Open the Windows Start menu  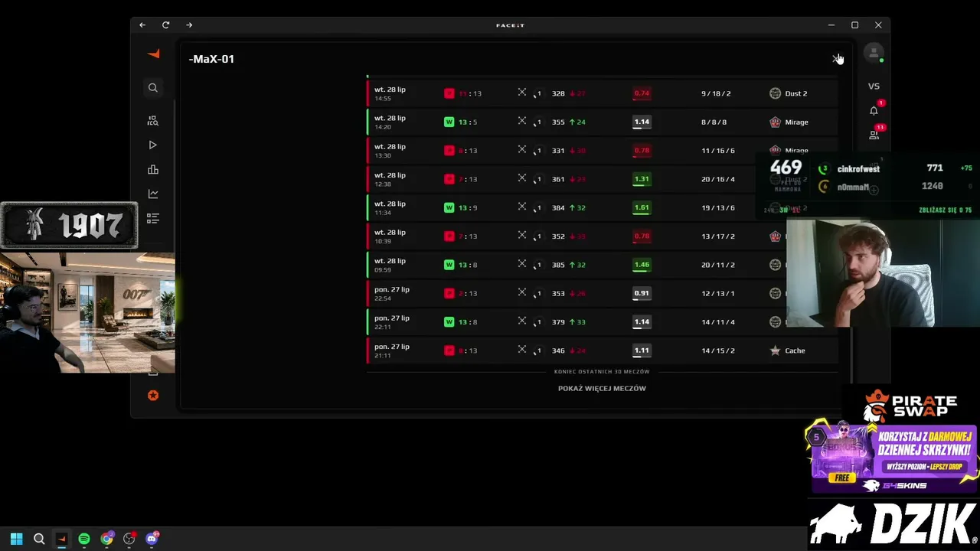tap(17, 539)
